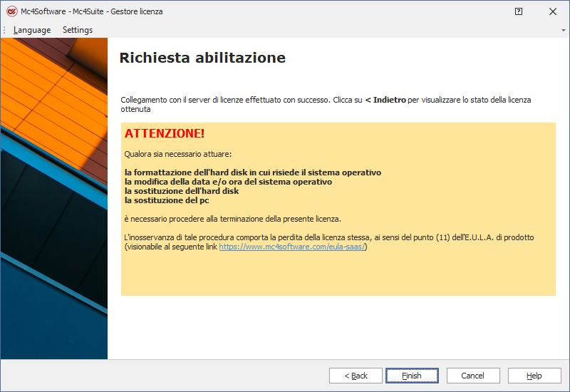Image resolution: width=570 pixels, height=392 pixels.
Task: Click the Cancel button
Action: coord(472,376)
